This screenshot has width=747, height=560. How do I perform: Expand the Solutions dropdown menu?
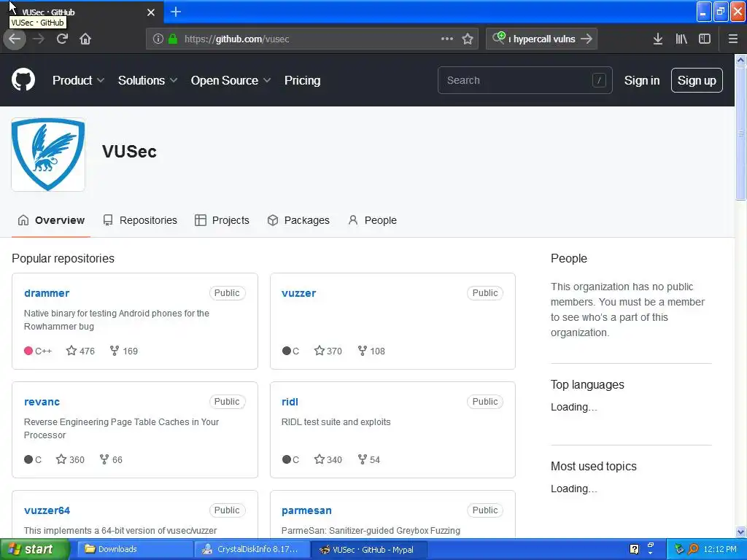[147, 80]
